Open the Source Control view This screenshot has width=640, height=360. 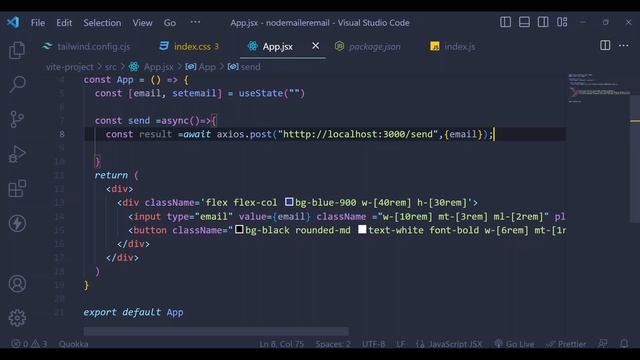(17, 119)
